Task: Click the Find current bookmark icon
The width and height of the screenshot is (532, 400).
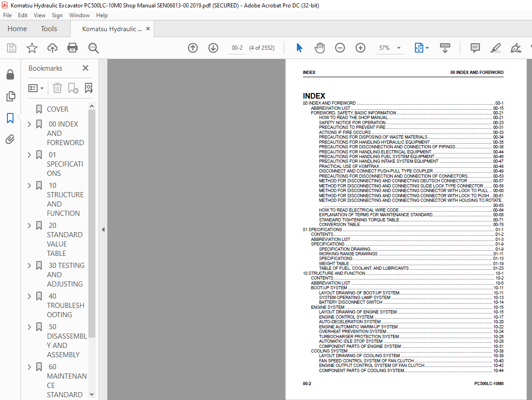Action: point(89,88)
